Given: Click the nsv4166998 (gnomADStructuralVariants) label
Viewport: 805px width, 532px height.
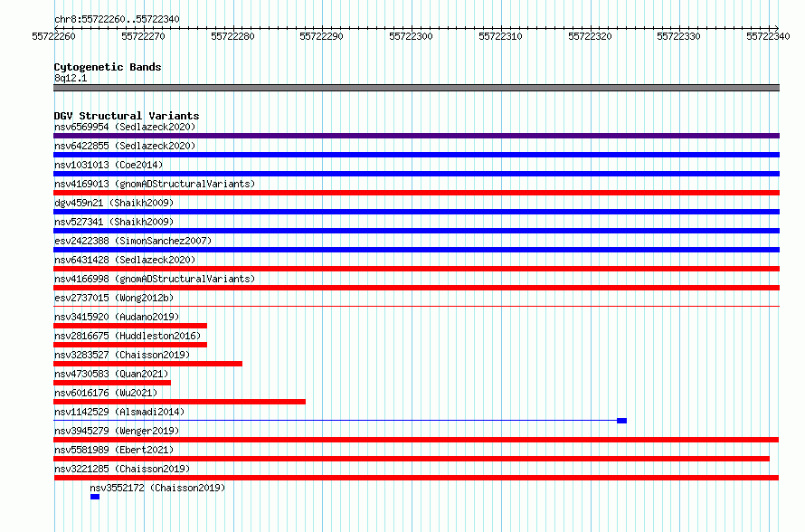Looking at the screenshot, I should pyautogui.click(x=155, y=279).
